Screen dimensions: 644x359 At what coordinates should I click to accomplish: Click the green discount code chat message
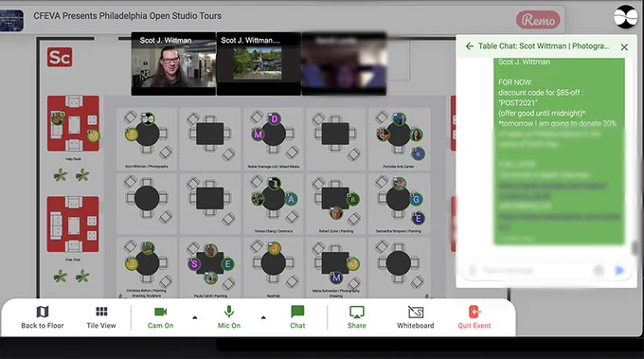point(559,152)
